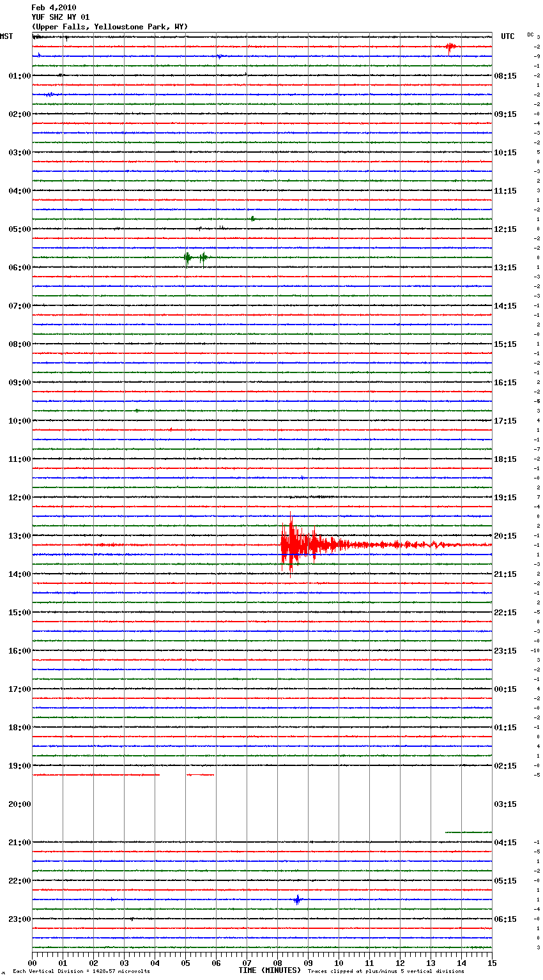This screenshot has width=543, height=980.
Task: Click the '23:15' UTC time label
Action: (505, 651)
